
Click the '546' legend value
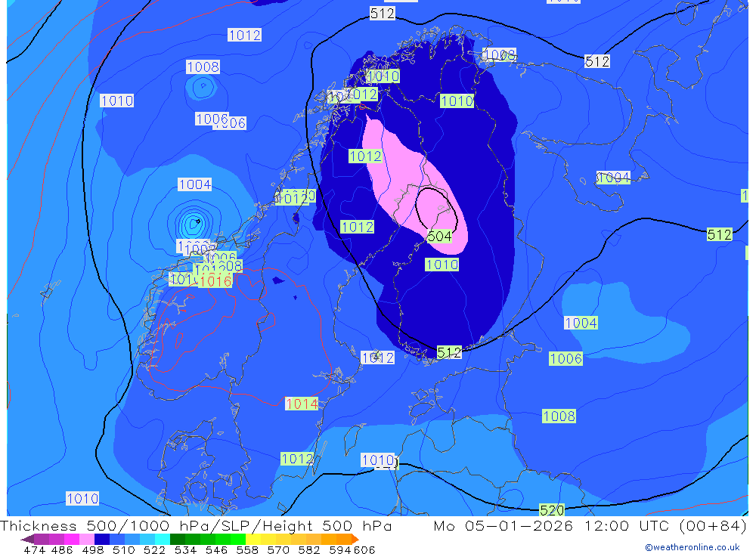[216, 549]
